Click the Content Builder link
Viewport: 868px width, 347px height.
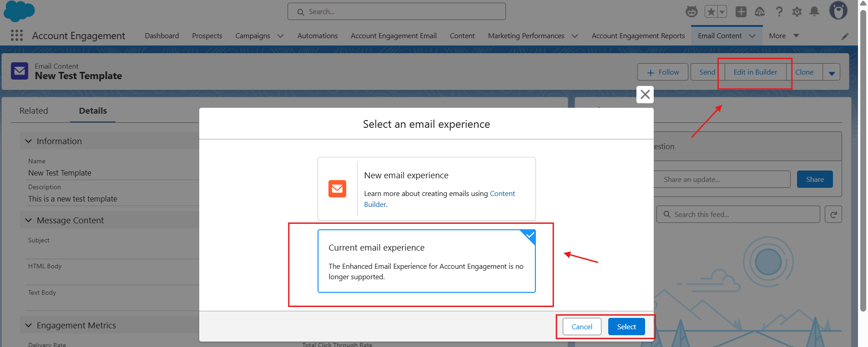coord(502,194)
